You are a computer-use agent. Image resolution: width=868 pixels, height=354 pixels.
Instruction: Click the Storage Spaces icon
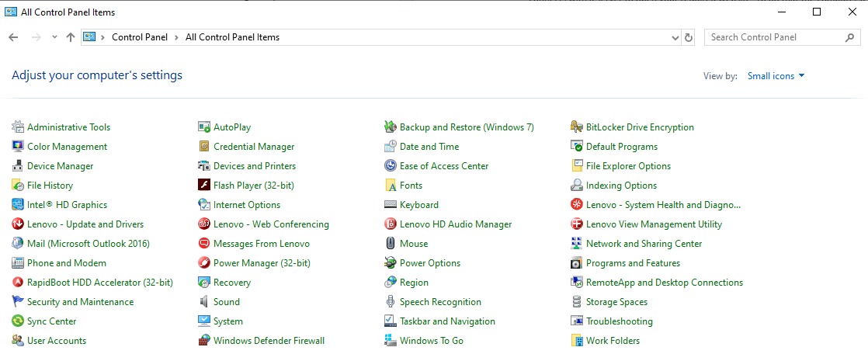click(x=577, y=302)
